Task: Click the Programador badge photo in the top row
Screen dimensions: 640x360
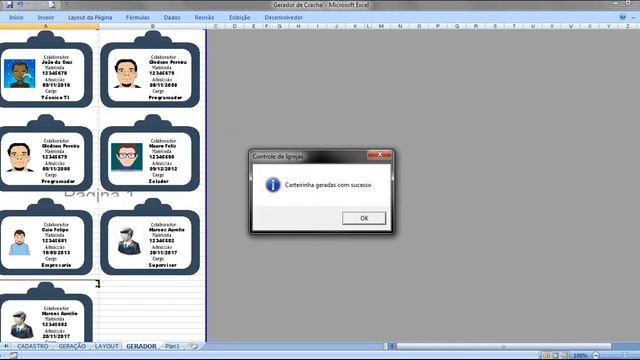Action: point(127,74)
